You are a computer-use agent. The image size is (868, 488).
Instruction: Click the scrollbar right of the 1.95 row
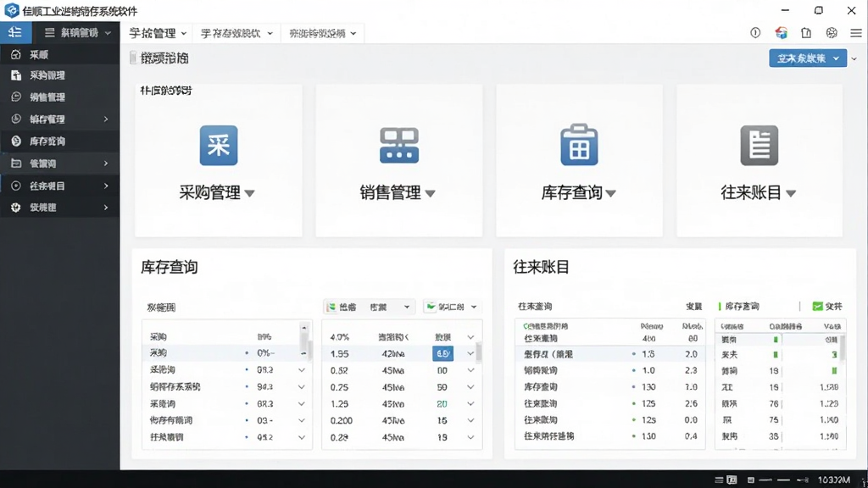point(479,352)
